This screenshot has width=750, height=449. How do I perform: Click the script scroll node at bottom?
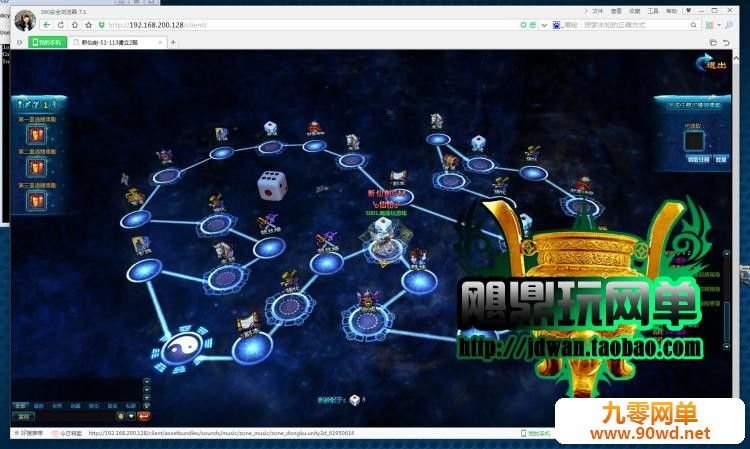(248, 325)
